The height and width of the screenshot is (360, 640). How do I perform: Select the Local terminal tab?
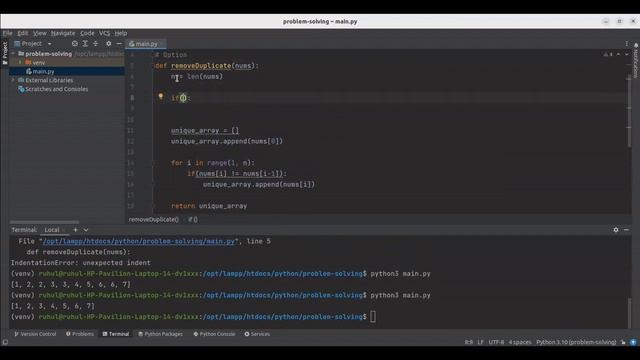pyautogui.click(x=52, y=230)
